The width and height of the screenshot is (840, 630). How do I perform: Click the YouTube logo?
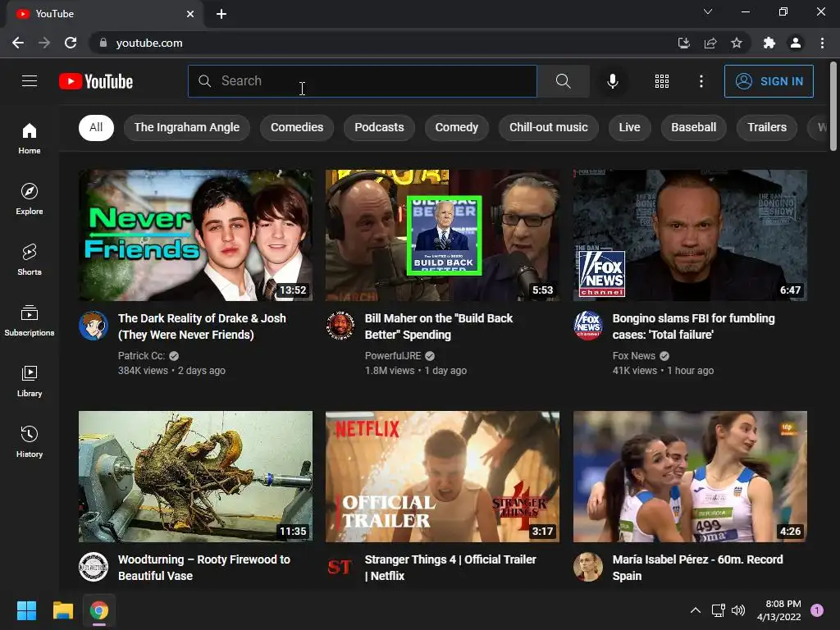[x=96, y=81]
